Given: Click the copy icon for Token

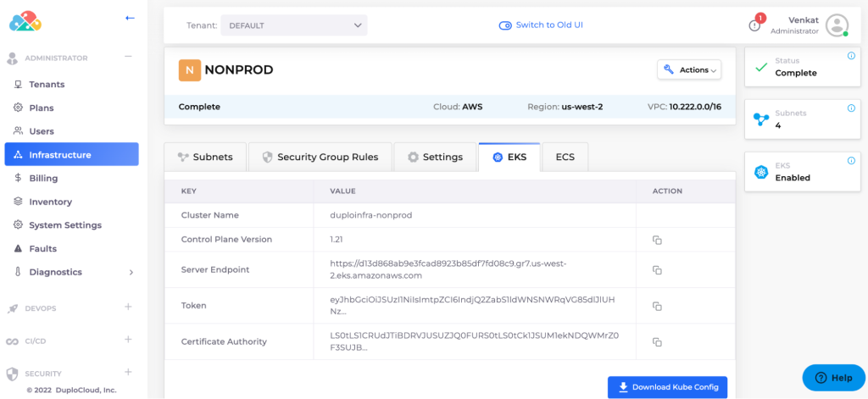Looking at the screenshot, I should (656, 306).
